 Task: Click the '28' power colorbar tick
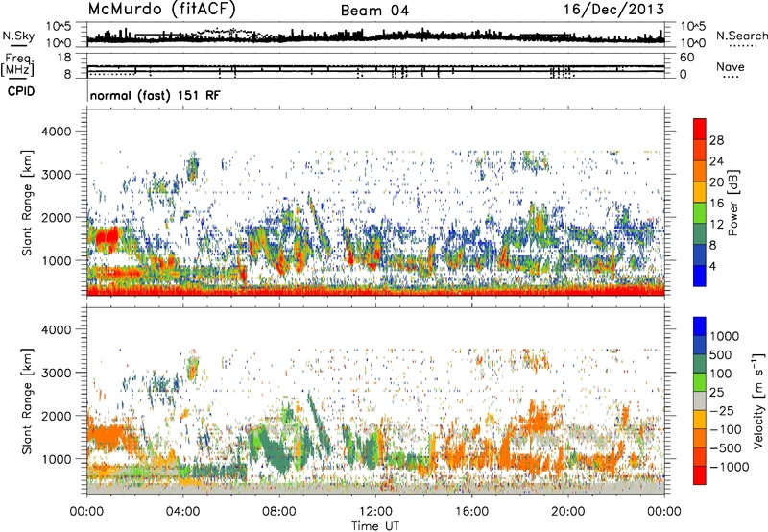pyautogui.click(x=716, y=140)
